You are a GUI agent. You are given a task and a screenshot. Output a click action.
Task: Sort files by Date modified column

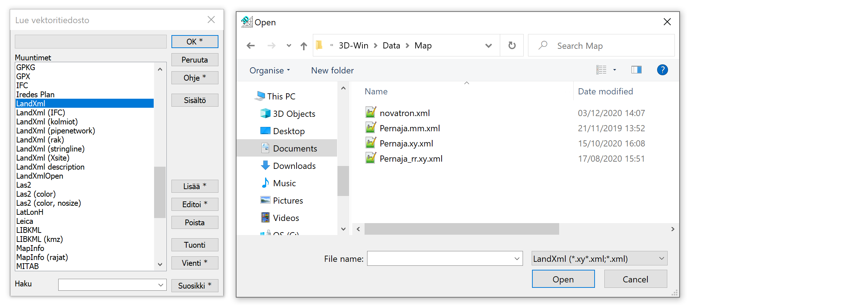pos(605,91)
